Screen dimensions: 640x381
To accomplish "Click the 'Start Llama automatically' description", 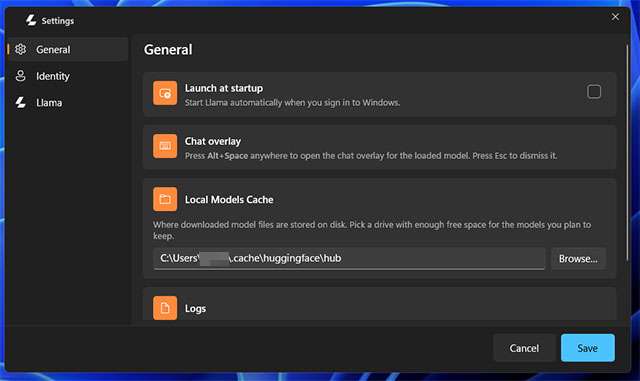I will (292, 102).
